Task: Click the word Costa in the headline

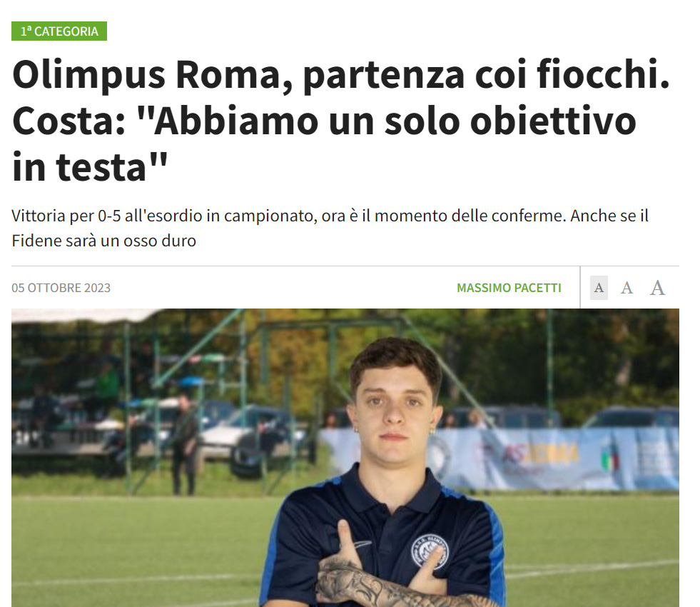Action: coord(69,121)
